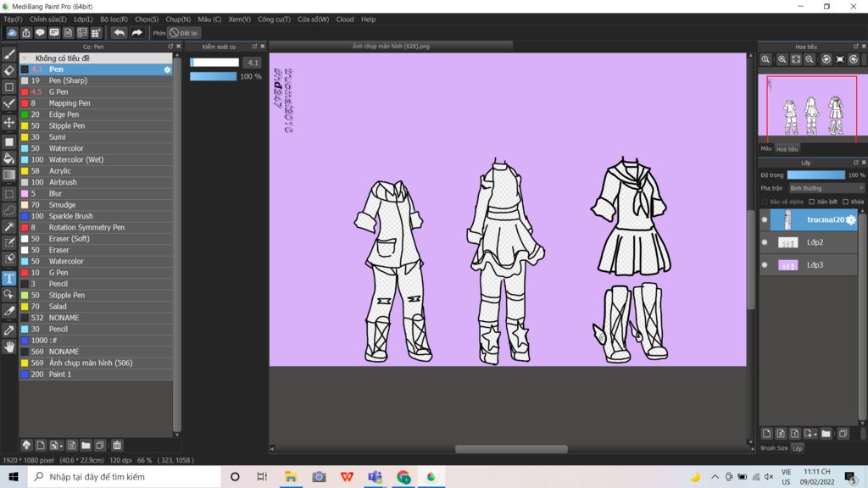The image size is (868, 488).
Task: Select the Paint 1 brush
Action: tap(96, 374)
